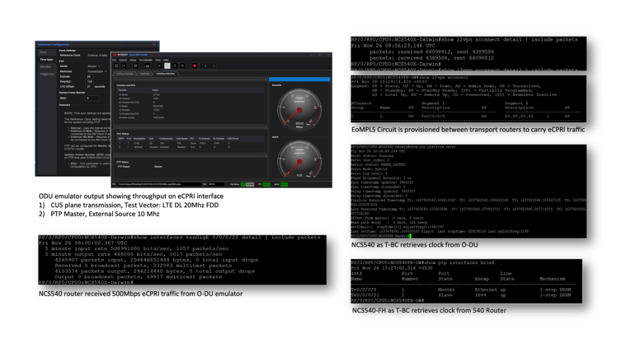The image size is (644, 350).
Task: Click the UTC Offset field containing 37
Action: pyautogui.click(x=89, y=87)
